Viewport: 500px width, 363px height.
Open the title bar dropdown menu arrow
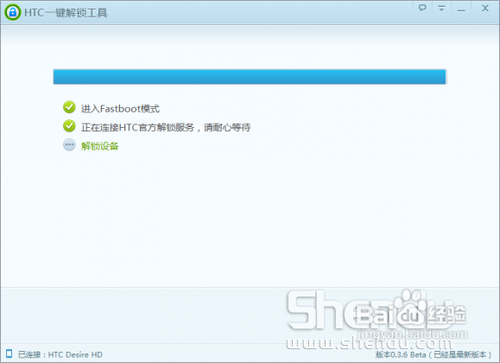[441, 8]
